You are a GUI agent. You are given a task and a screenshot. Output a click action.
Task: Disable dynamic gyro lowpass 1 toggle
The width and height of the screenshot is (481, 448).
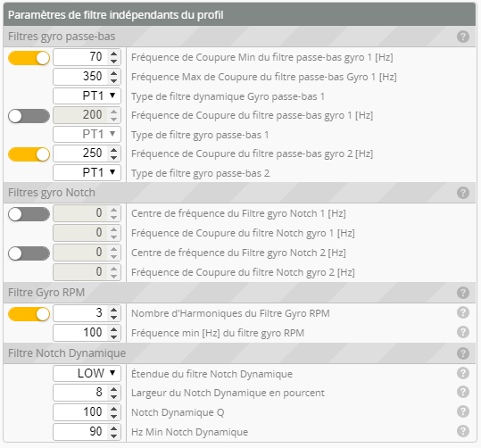click(x=29, y=58)
